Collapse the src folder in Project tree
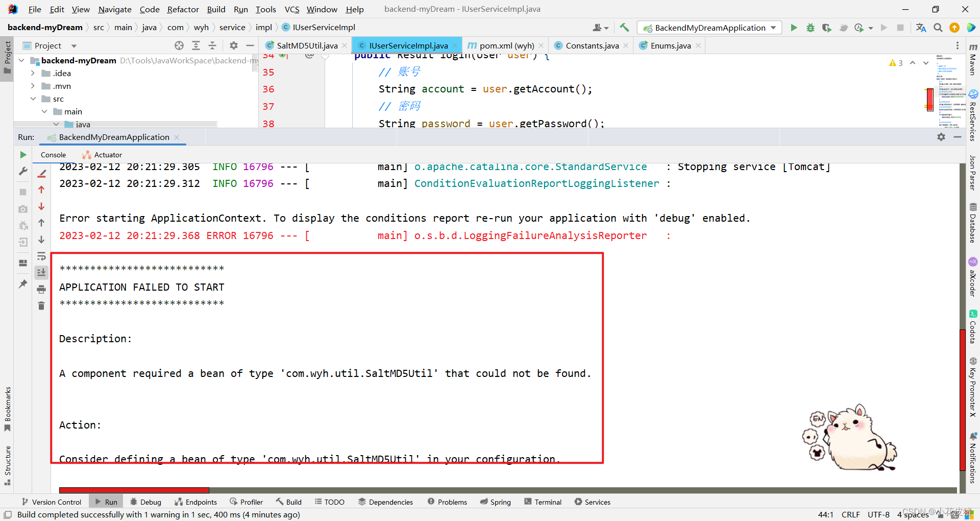 pos(34,99)
